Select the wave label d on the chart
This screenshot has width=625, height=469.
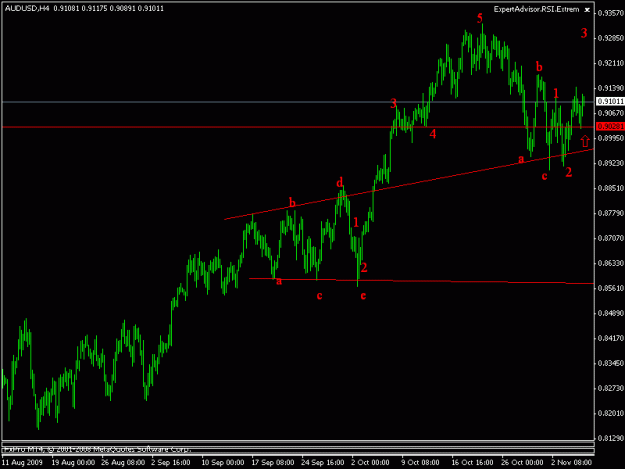(339, 182)
